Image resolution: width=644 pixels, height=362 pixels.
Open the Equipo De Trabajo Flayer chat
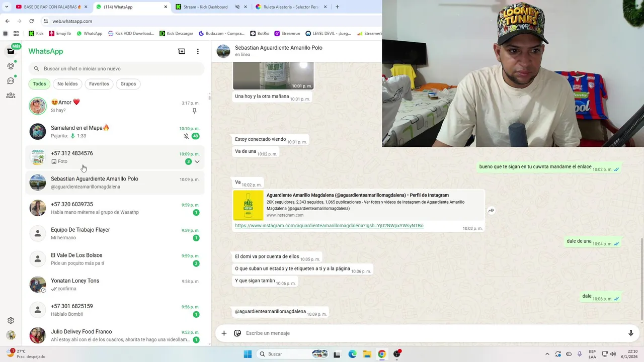coord(115,233)
